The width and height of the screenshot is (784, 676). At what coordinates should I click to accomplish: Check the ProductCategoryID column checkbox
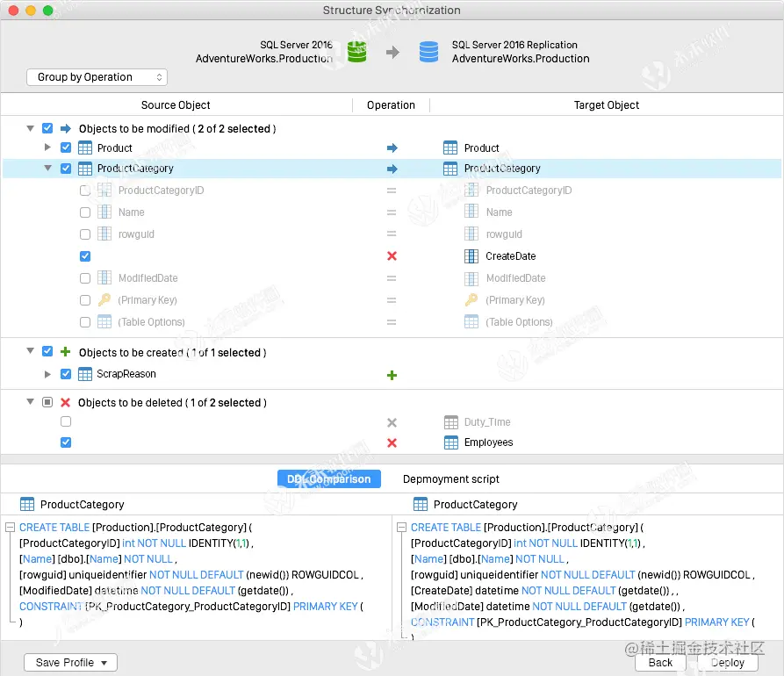(85, 190)
